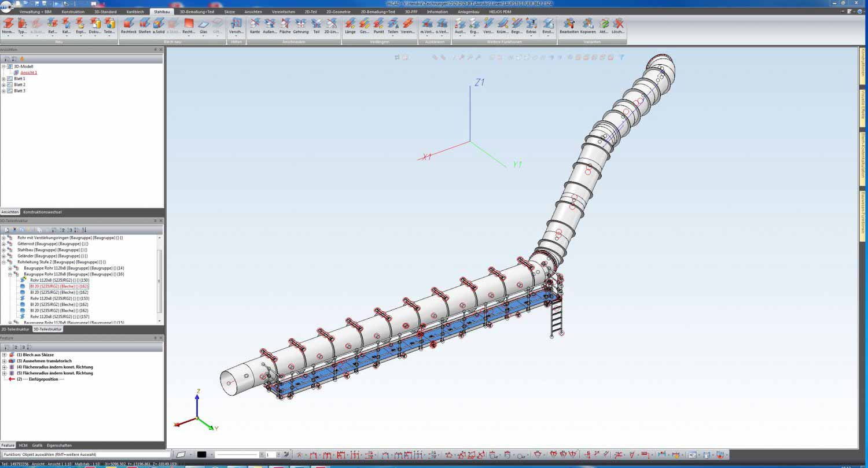Click the (2) Einfügeposition entry
Image resolution: width=868 pixels, height=468 pixels.
pos(41,379)
